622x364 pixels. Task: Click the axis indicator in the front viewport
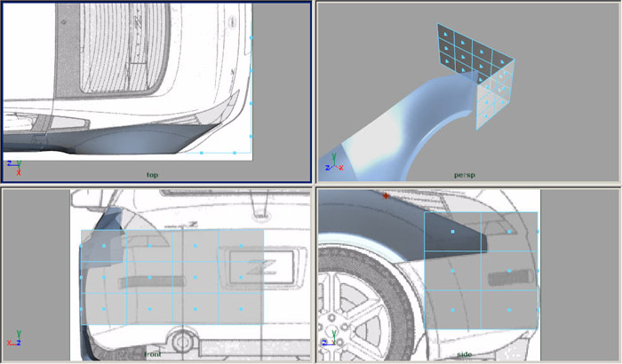point(13,342)
